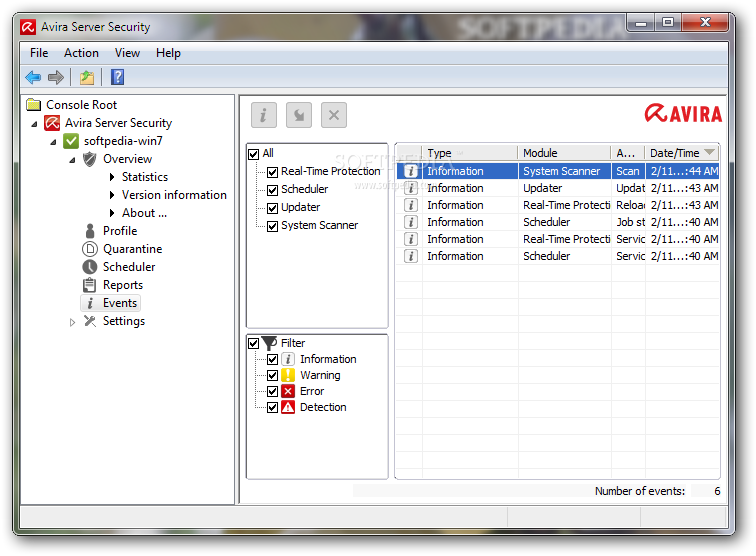The width and height of the screenshot is (756, 556).
Task: Click the Information filter 'i' icon
Action: (288, 359)
